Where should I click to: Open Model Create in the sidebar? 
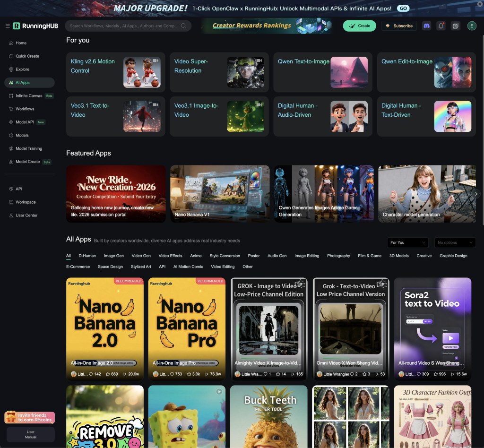(x=29, y=162)
